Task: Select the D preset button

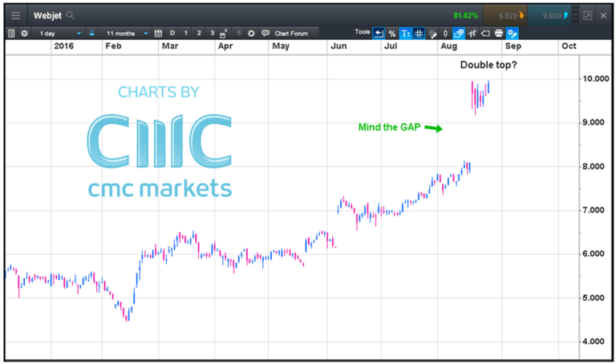Action: point(172,33)
